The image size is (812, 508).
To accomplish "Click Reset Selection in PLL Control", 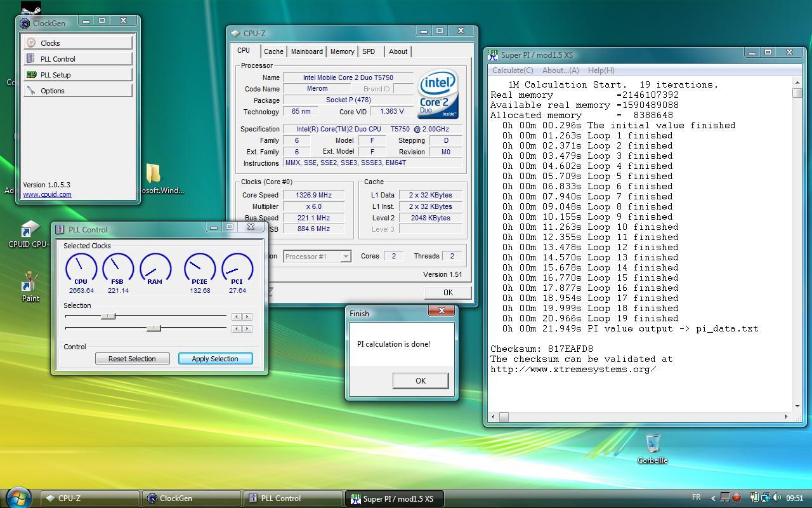I will point(132,359).
